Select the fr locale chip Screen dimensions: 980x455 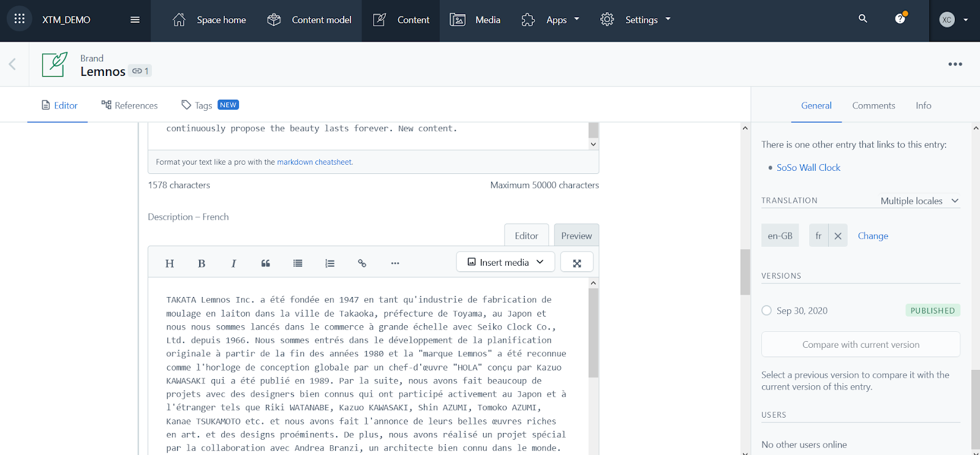coord(818,236)
